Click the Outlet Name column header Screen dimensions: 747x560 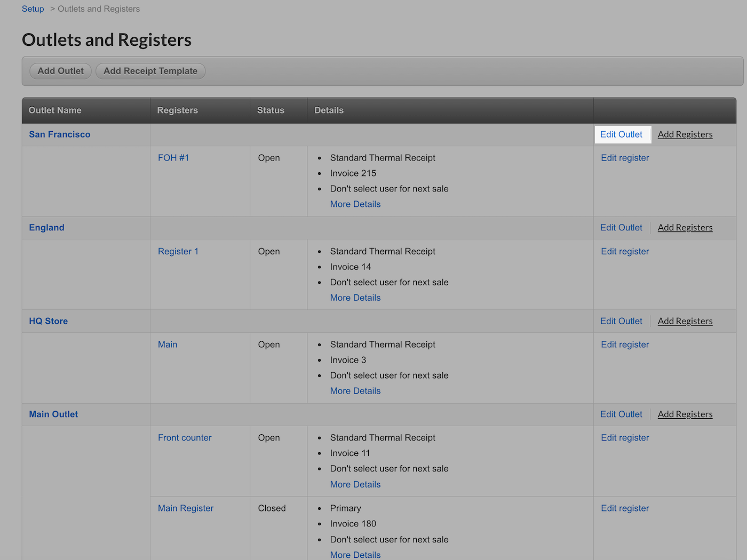pyautogui.click(x=55, y=110)
